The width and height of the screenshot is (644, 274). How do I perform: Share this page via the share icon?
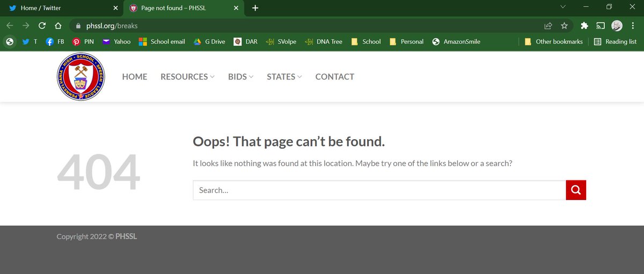(548, 25)
